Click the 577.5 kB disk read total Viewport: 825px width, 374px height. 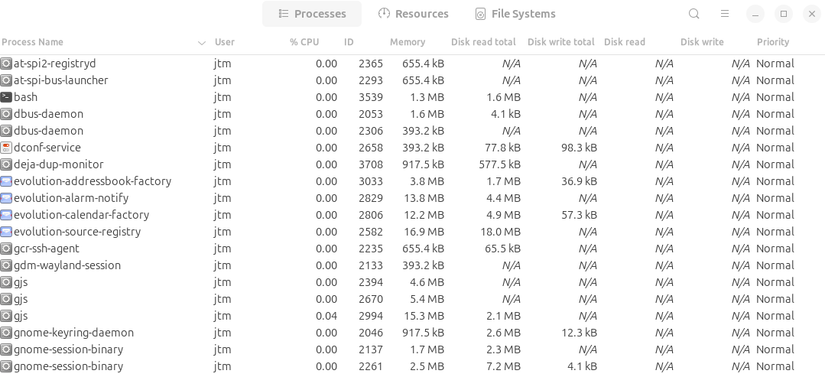point(500,164)
